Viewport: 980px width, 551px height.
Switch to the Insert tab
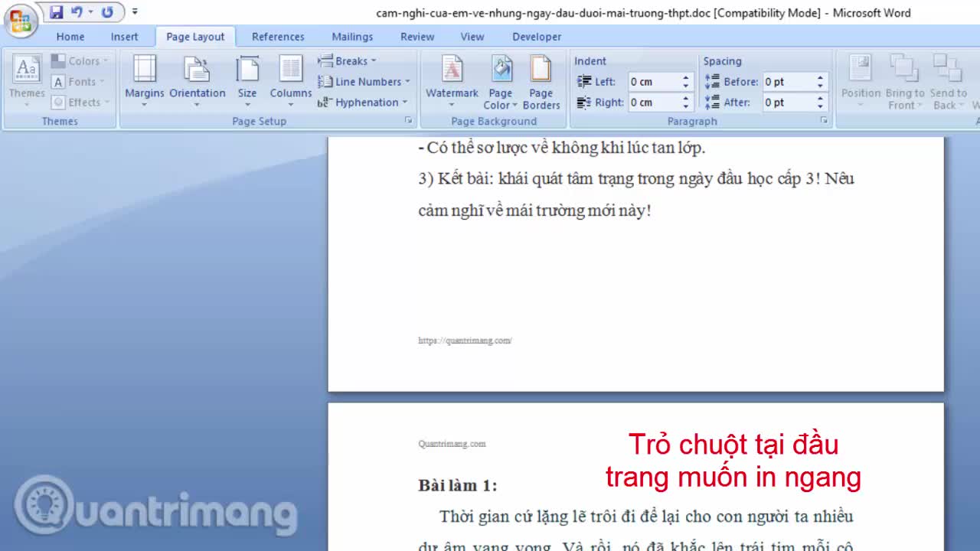pos(124,37)
